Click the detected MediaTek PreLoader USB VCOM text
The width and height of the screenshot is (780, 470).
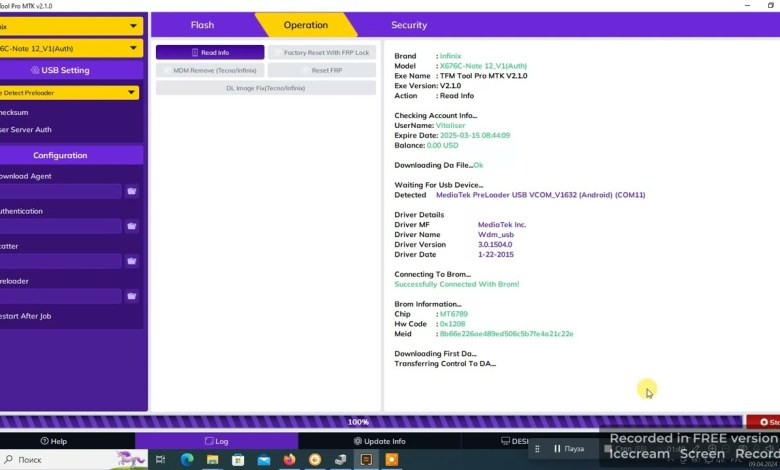click(x=541, y=195)
